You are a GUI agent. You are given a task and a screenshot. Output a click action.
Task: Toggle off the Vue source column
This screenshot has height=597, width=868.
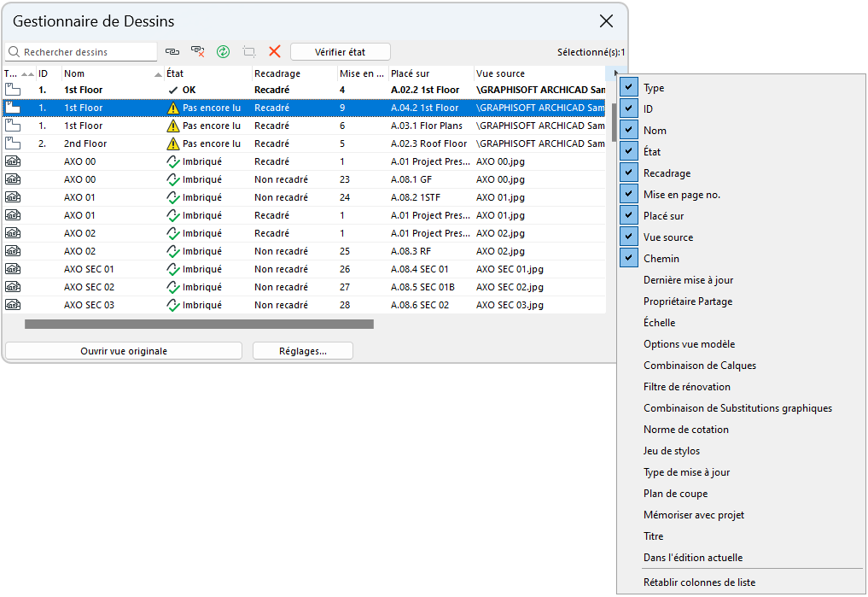[629, 237]
